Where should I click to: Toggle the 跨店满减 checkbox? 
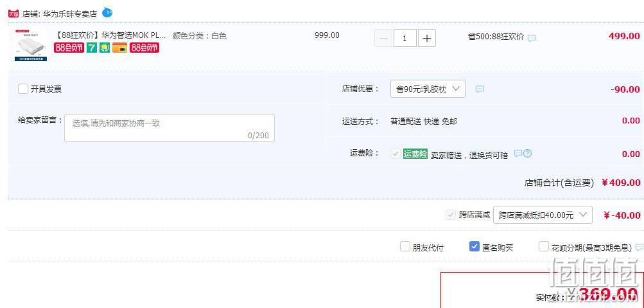point(451,215)
